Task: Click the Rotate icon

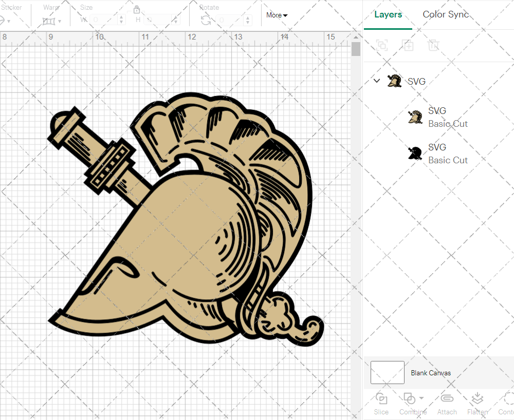Action: pyautogui.click(x=206, y=21)
